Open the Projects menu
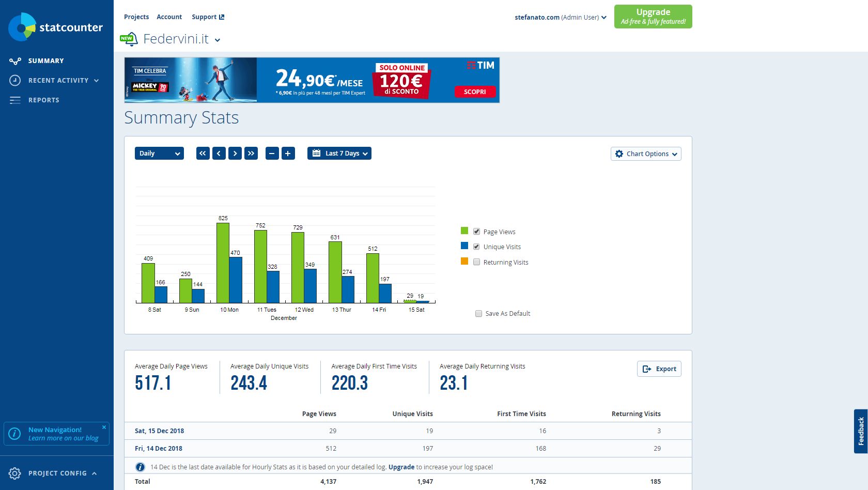 pyautogui.click(x=136, y=17)
